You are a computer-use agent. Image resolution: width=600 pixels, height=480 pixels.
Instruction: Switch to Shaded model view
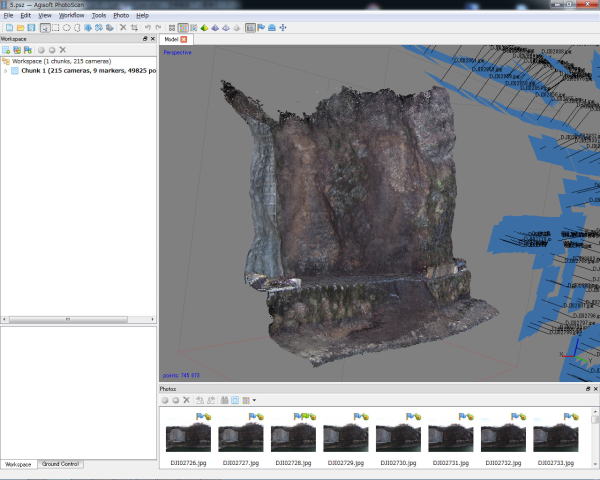204,28
